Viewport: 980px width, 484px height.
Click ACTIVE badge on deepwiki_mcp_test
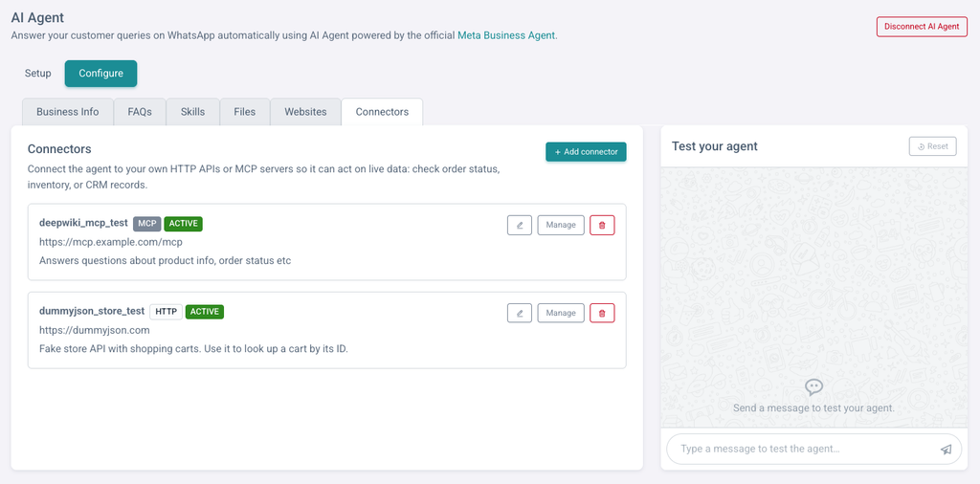pyautogui.click(x=184, y=224)
